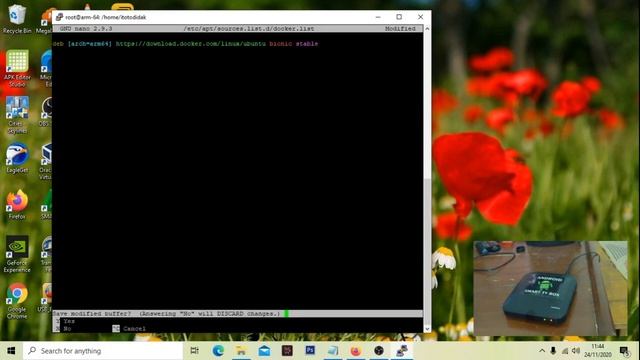This screenshot has width=640, height=360.
Task: Open Task View on taskbar
Action: (195, 351)
